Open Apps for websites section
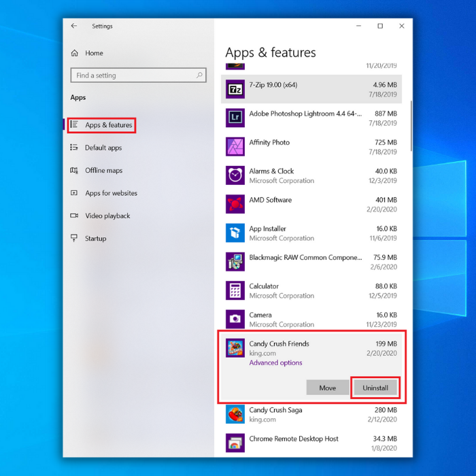 pos(111,193)
